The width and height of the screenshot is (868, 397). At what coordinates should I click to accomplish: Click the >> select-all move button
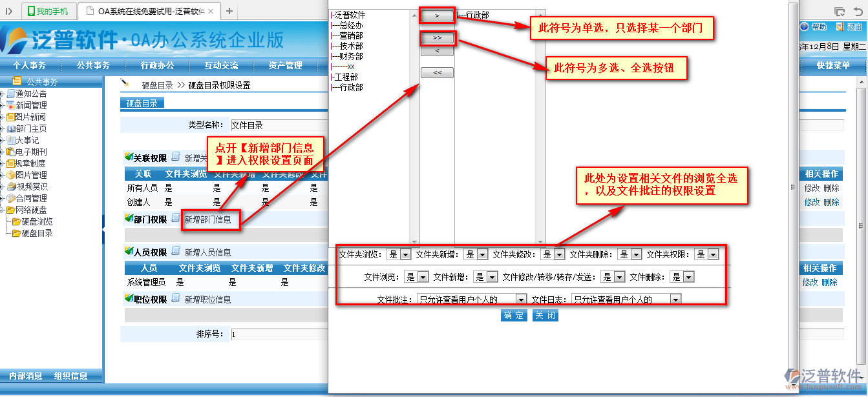[438, 38]
